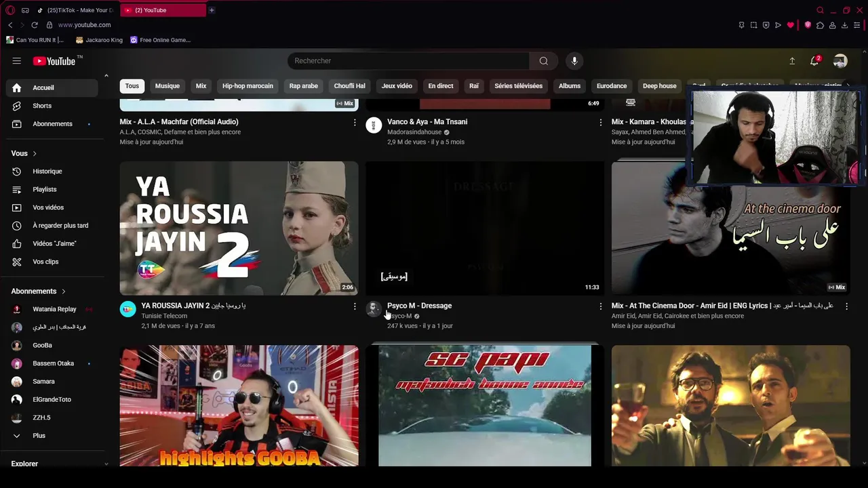The height and width of the screenshot is (488, 868).
Task: Open Playlists in the sidebar
Action: [52, 190]
